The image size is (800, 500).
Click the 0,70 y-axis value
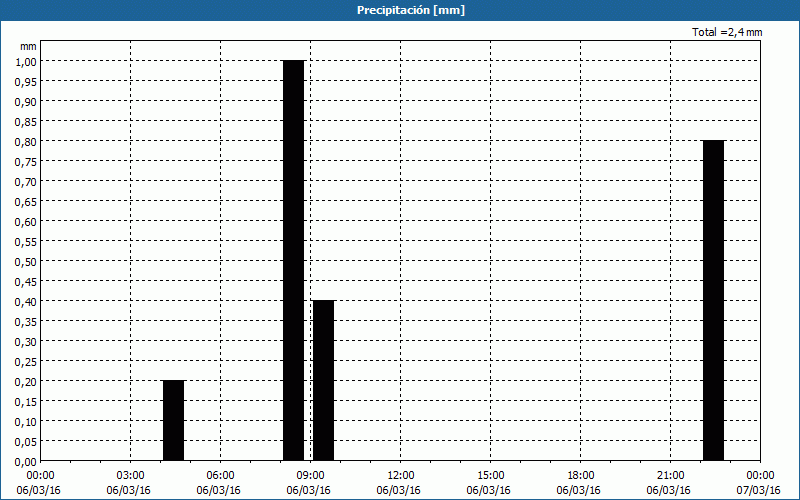pyautogui.click(x=25, y=182)
